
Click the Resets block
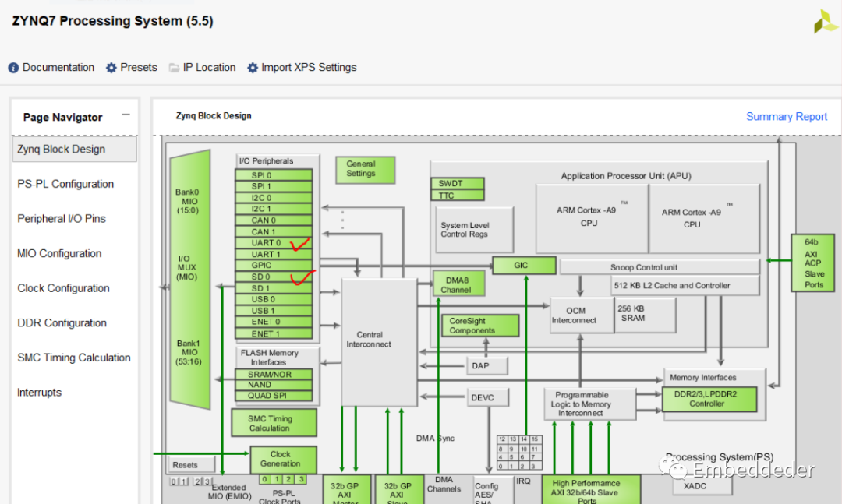point(192,465)
